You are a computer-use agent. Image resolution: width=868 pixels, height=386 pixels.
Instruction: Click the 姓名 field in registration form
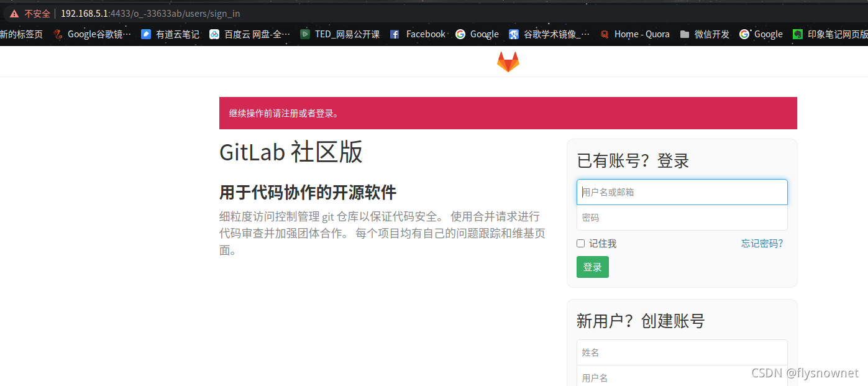(x=682, y=352)
